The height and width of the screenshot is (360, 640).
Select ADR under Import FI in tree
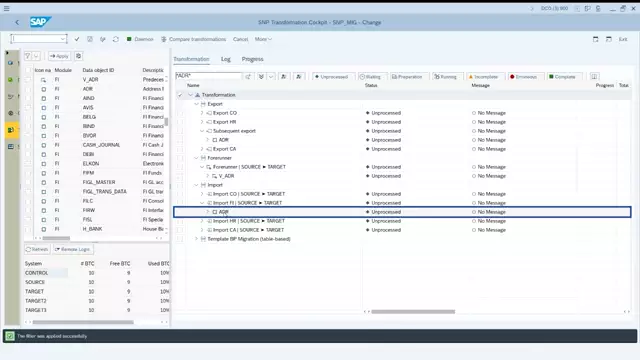coord(223,212)
